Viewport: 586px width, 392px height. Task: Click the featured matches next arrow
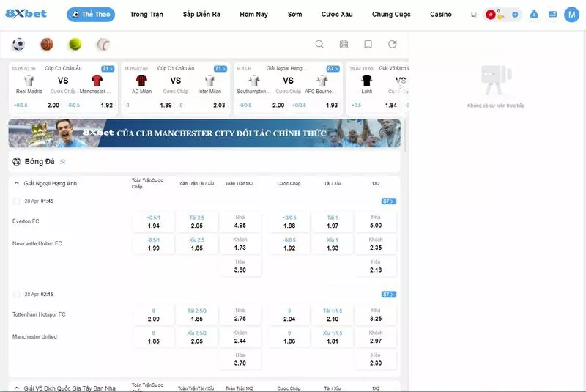(x=401, y=86)
